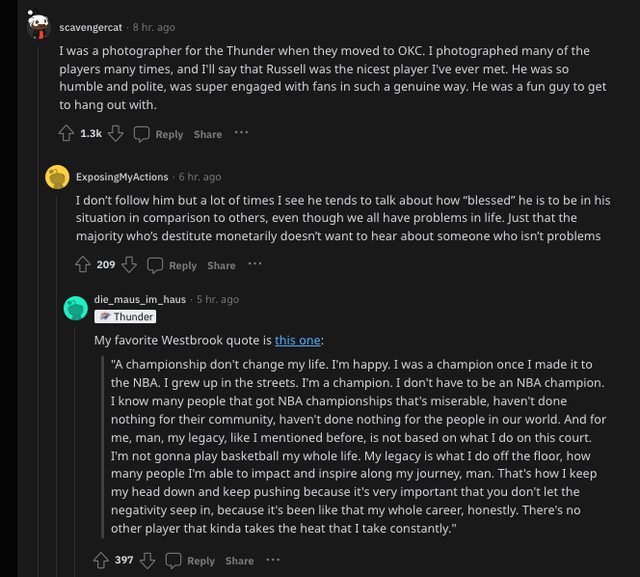Viewport: 640px width, 577px height.
Task: Upvote die_maus_im_haus's comment
Action: coord(101,560)
